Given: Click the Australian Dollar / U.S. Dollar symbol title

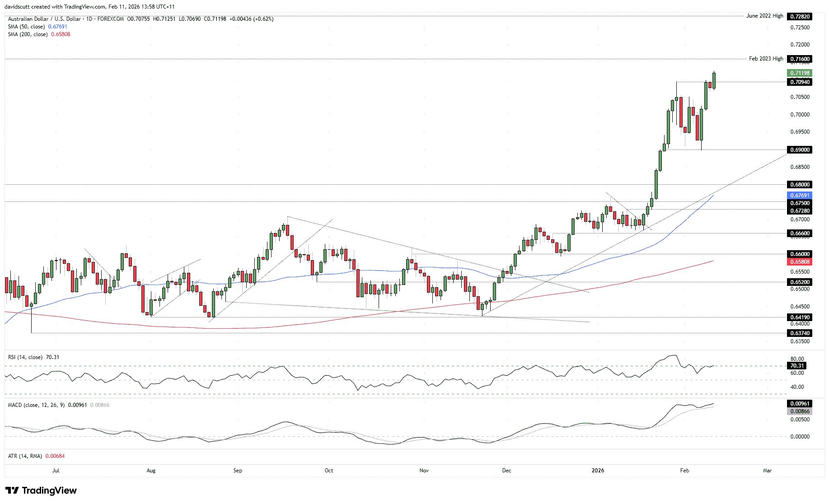Looking at the screenshot, I should [45, 19].
